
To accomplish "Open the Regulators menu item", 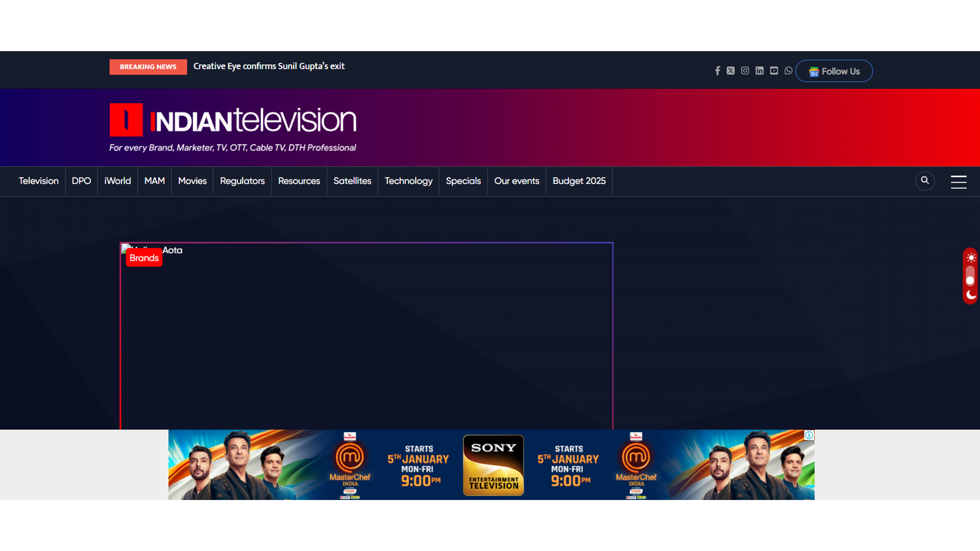I will pos(242,181).
